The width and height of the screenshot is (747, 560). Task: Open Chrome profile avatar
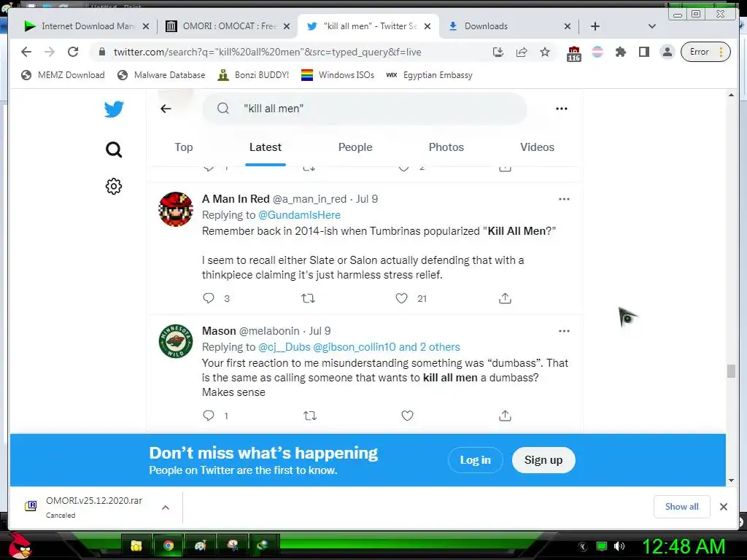(667, 52)
